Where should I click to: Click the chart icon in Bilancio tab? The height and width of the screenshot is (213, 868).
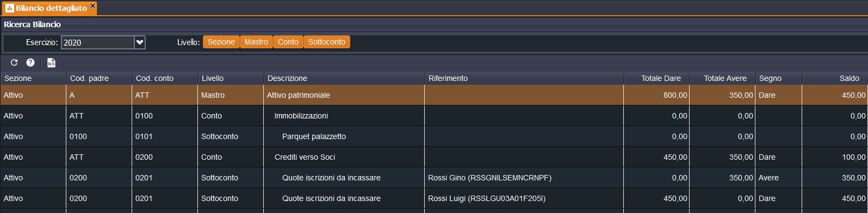pyautogui.click(x=9, y=8)
